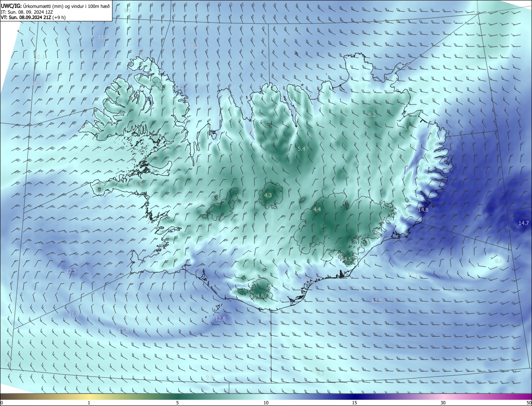Click the 15 tick label on the colour scale

355,403
